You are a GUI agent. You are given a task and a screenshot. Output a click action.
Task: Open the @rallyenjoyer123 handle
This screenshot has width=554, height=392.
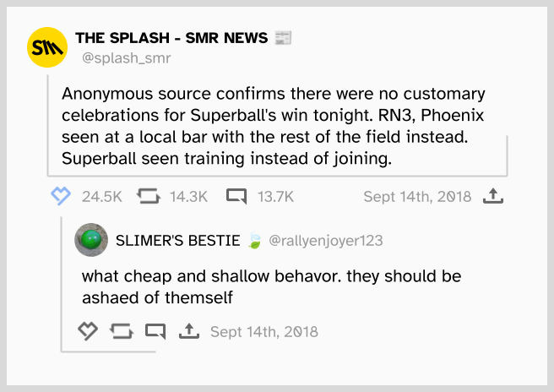tap(325, 241)
